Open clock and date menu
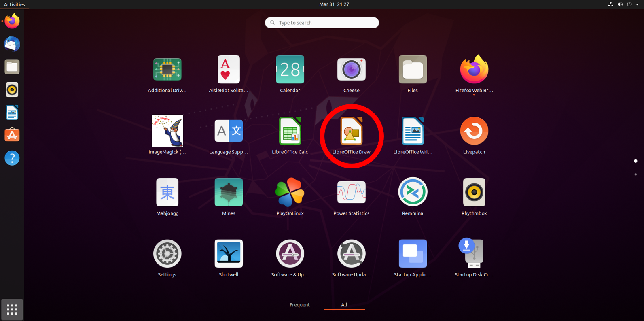Screen dimensions: 644x321 334,4
